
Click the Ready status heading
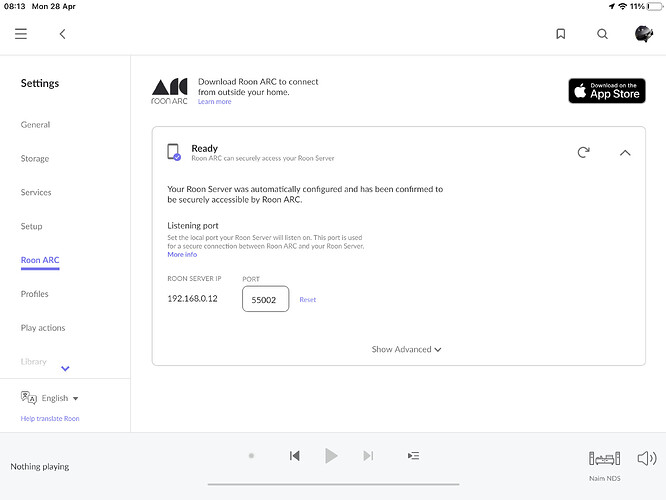(x=205, y=148)
